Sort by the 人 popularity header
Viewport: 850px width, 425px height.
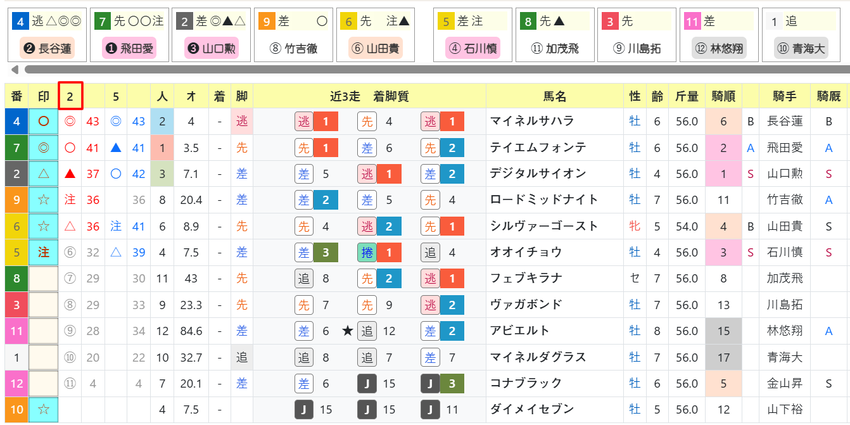pyautogui.click(x=162, y=96)
